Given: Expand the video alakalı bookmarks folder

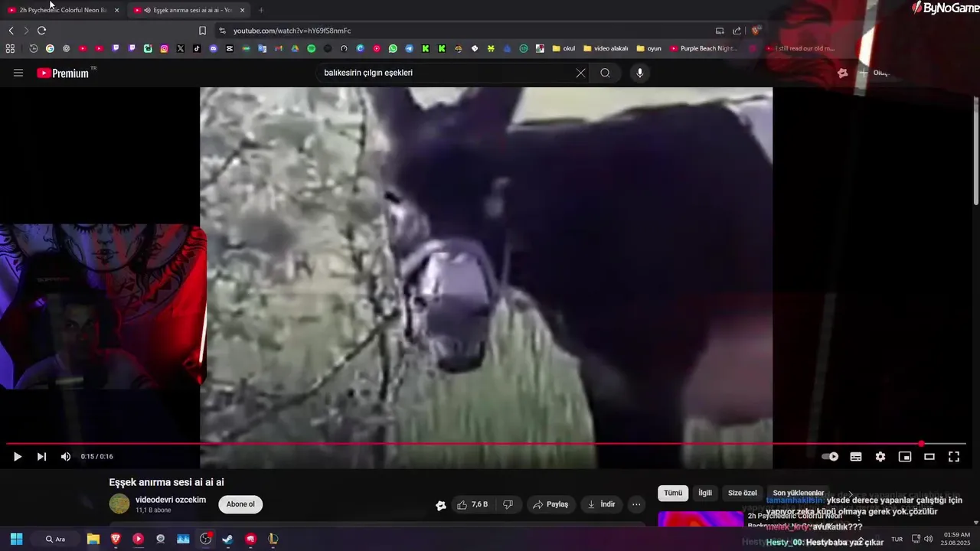Looking at the screenshot, I should pos(606,48).
